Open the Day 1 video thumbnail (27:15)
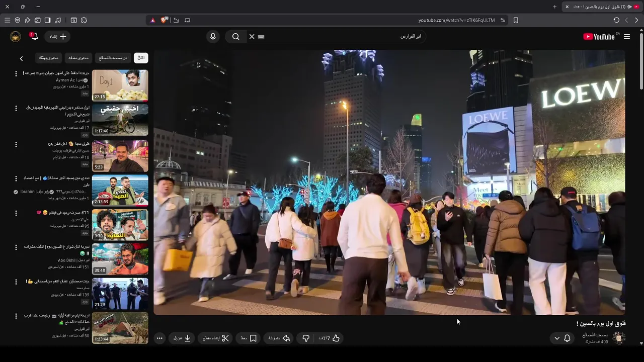Image resolution: width=644 pixels, height=362 pixels. click(x=120, y=85)
